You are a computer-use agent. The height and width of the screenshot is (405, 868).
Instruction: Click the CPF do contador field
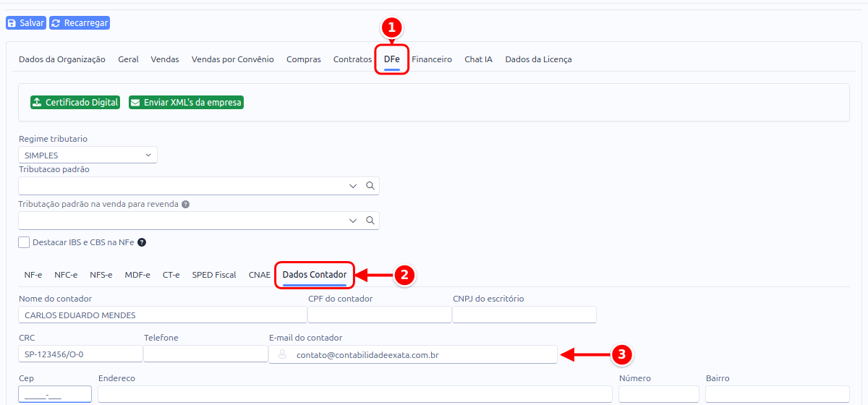click(x=380, y=315)
